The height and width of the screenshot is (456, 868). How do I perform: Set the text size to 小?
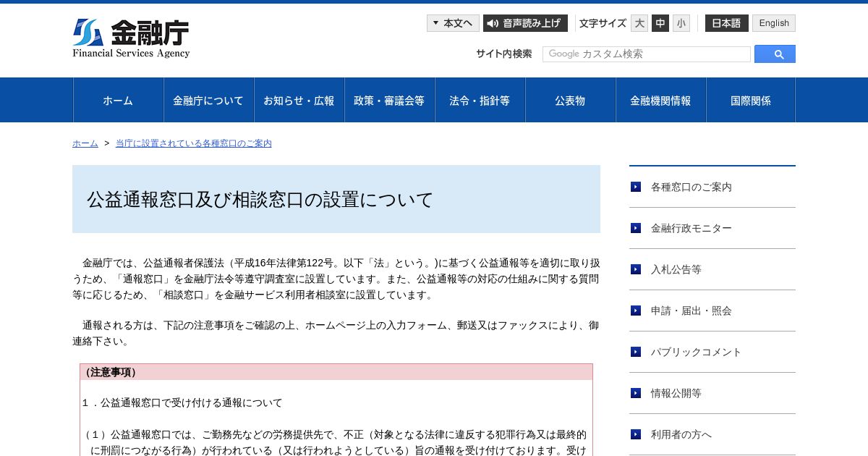pyautogui.click(x=681, y=23)
